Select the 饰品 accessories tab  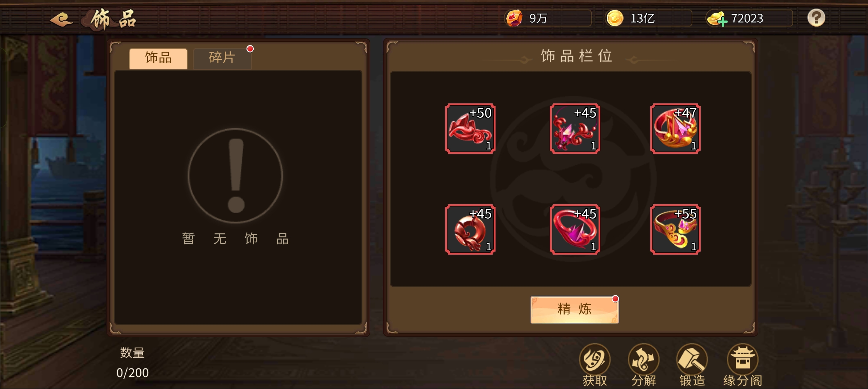158,58
